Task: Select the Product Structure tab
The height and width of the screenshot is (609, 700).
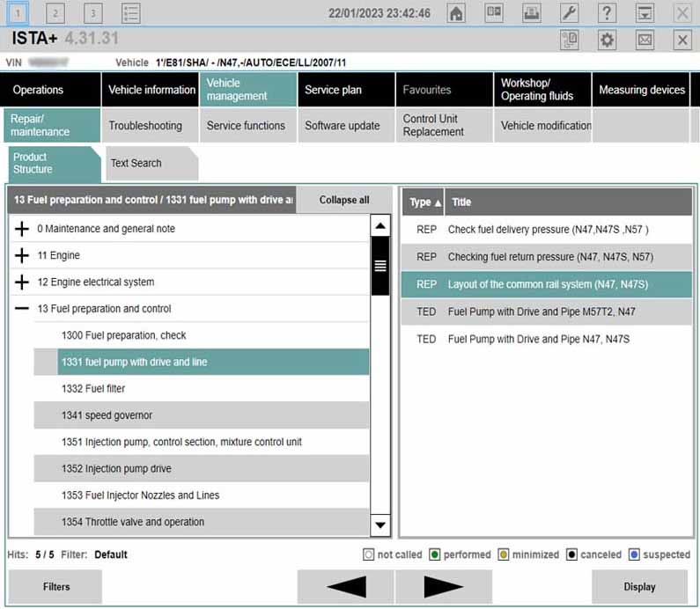Action: 55,164
